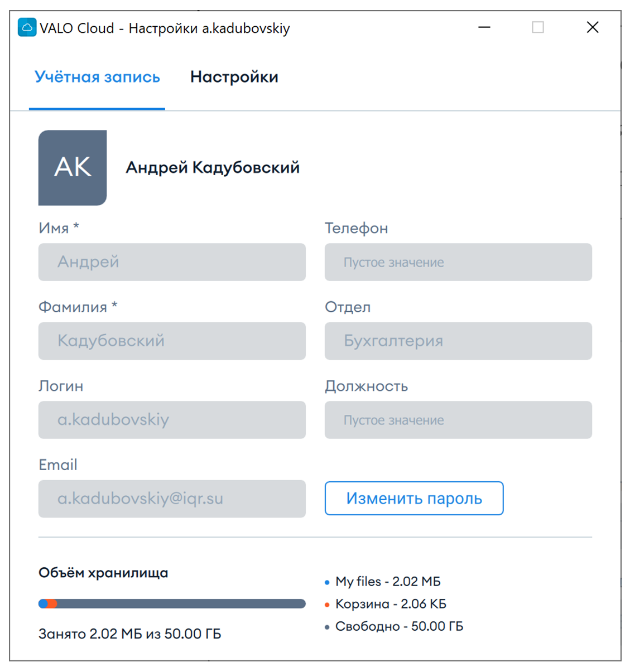Click the Email field a.kadubovskiy@iqr.su

click(172, 499)
